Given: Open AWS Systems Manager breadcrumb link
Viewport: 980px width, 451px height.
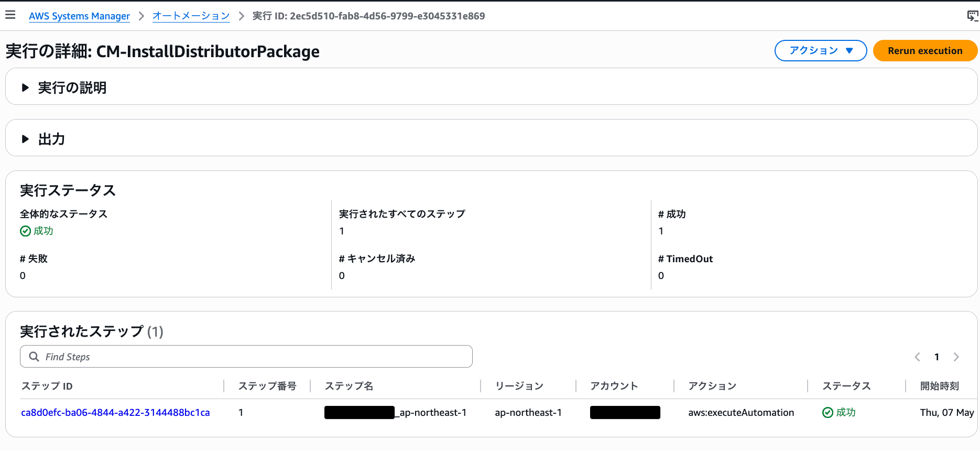Looking at the screenshot, I should click(79, 16).
